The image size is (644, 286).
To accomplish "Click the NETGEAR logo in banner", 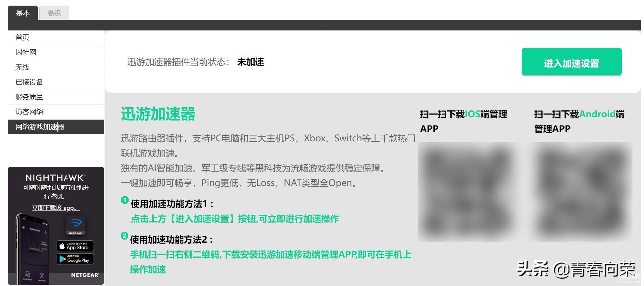I will pyautogui.click(x=85, y=275).
